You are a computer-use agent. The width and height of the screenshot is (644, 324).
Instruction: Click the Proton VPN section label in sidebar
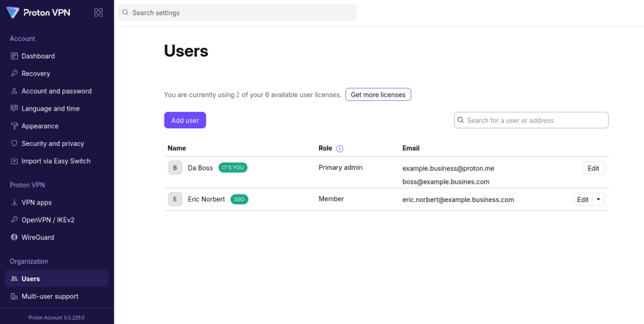click(27, 185)
